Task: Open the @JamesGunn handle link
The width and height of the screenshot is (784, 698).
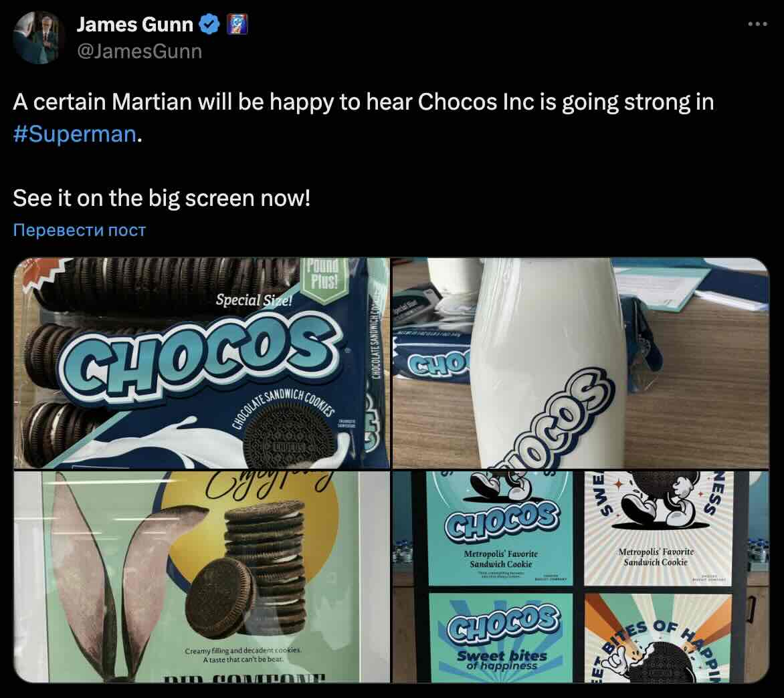Action: click(140, 51)
